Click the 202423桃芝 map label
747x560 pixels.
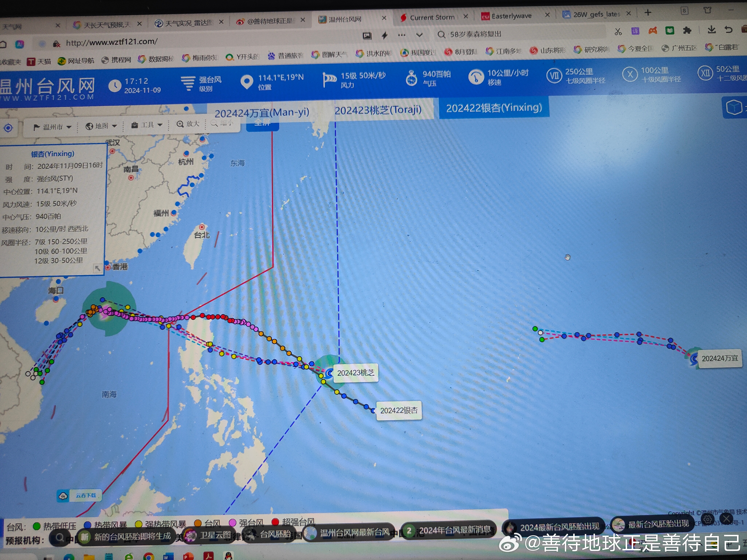point(356,373)
